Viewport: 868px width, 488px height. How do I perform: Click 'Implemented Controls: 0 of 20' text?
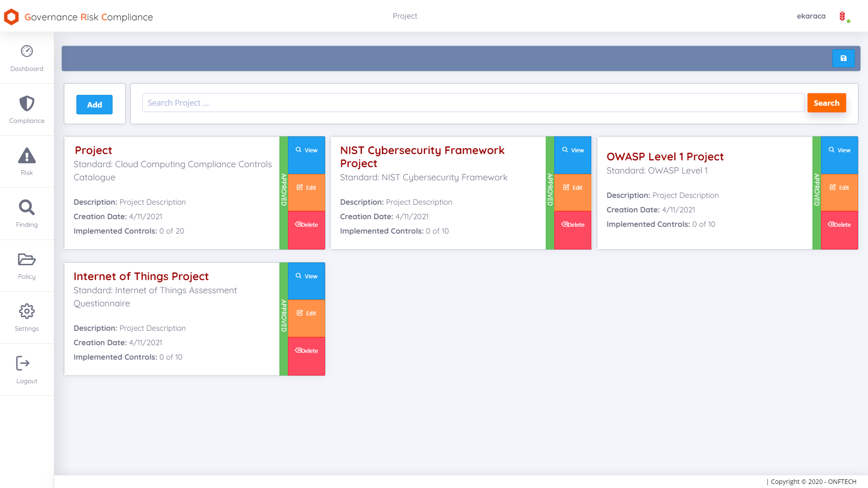[x=129, y=231]
